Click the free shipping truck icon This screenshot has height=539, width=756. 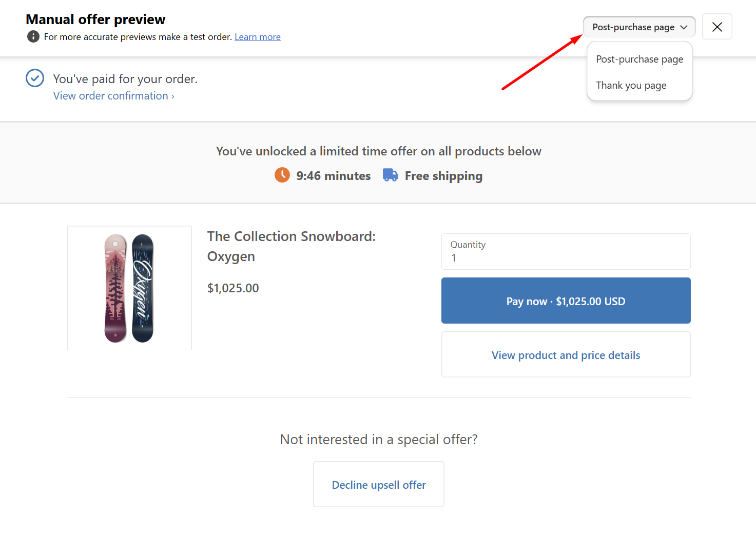391,175
